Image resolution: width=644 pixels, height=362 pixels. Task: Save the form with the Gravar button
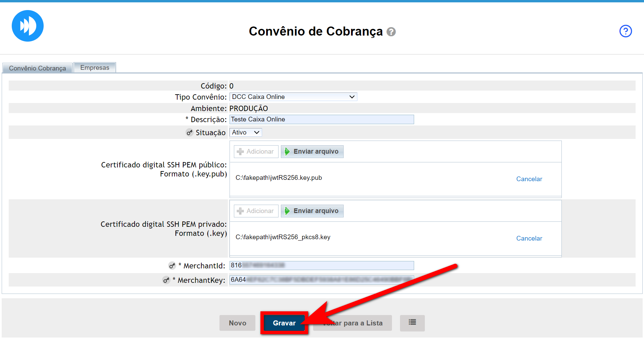(x=284, y=323)
